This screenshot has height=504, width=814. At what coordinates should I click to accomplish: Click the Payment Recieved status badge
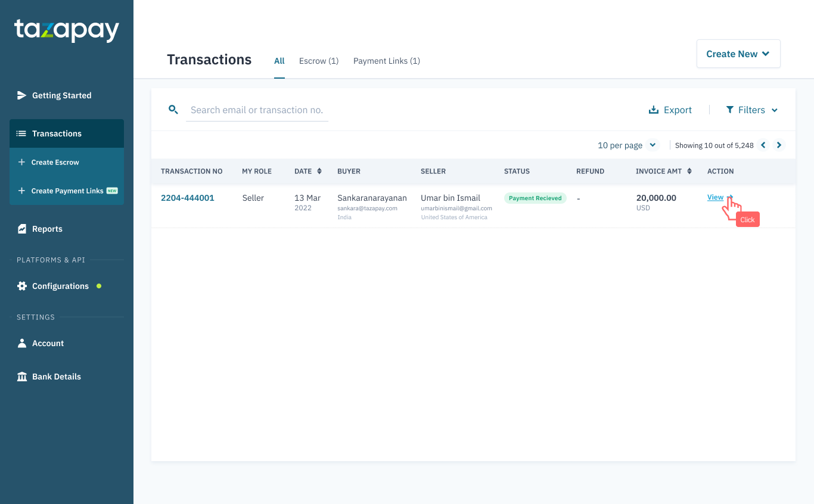(x=535, y=198)
